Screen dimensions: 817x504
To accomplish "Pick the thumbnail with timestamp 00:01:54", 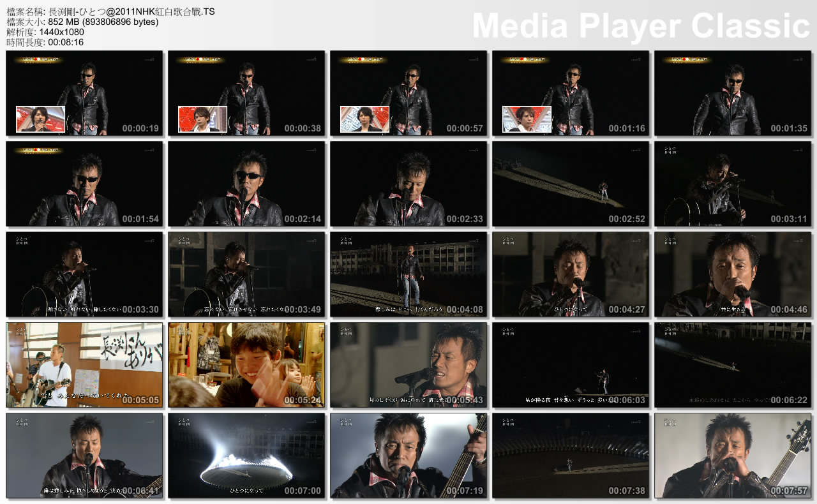I will tap(84, 184).
